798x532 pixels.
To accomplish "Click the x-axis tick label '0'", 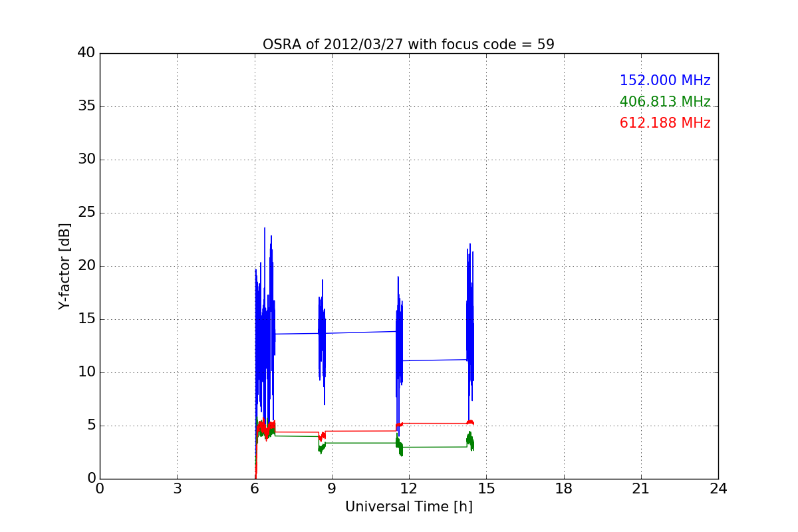I will (100, 489).
